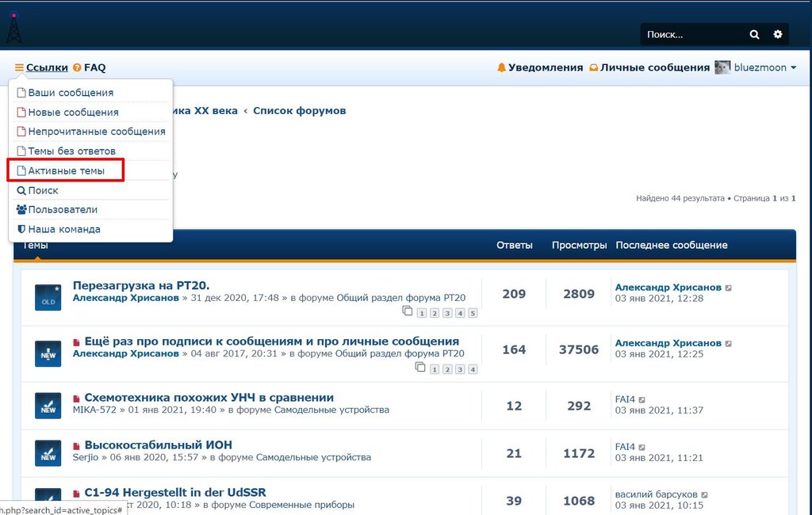Go to page 4 of Ещё раз про подписи topic
The image size is (812, 515).
coord(473,369)
